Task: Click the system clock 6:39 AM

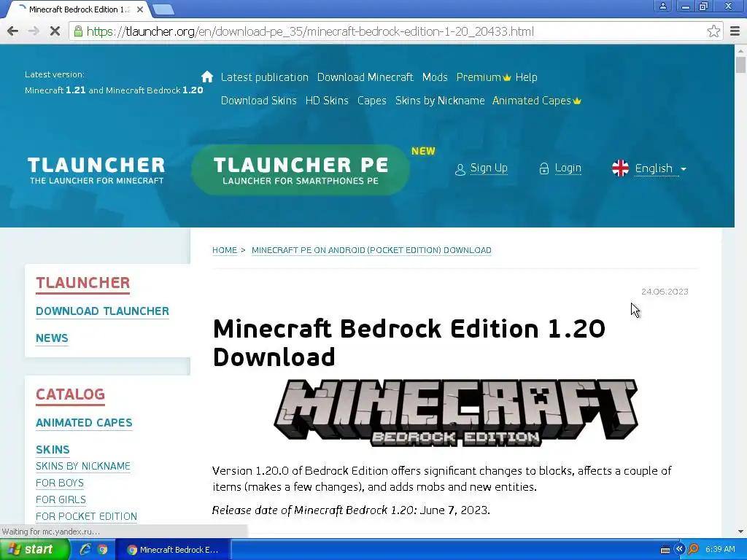Action: 720,550
